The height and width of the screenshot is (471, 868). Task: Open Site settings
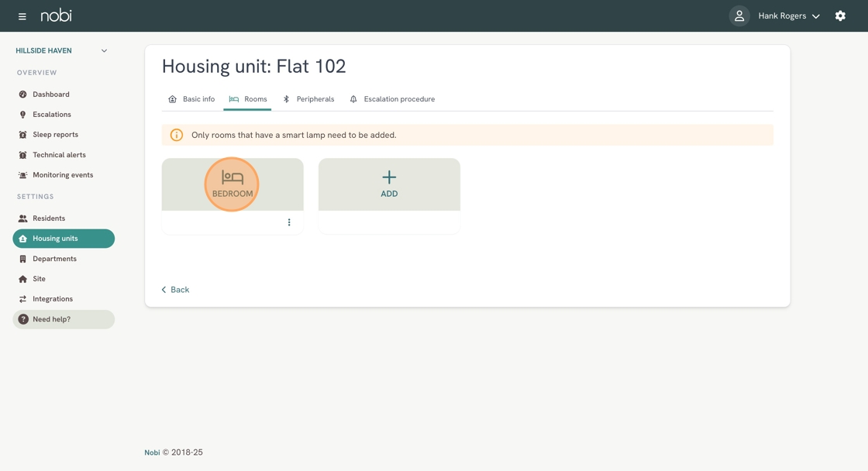click(39, 279)
